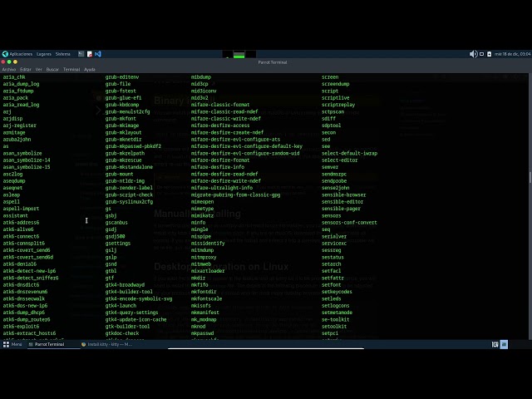Click the text gtk4-encode-symbolic-svg
The width and height of the screenshot is (532, 399).
click(x=139, y=298)
